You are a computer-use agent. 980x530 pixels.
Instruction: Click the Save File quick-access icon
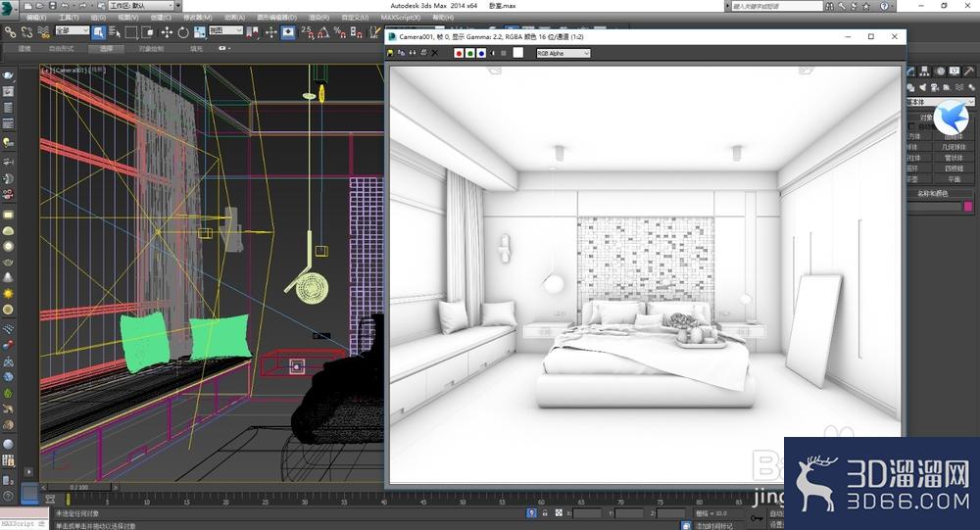tap(53, 6)
